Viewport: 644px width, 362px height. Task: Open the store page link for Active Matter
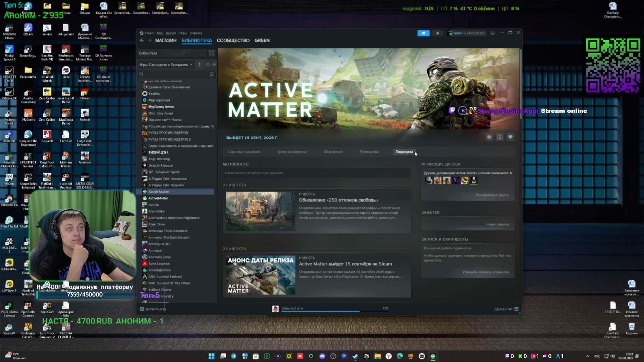244,152
